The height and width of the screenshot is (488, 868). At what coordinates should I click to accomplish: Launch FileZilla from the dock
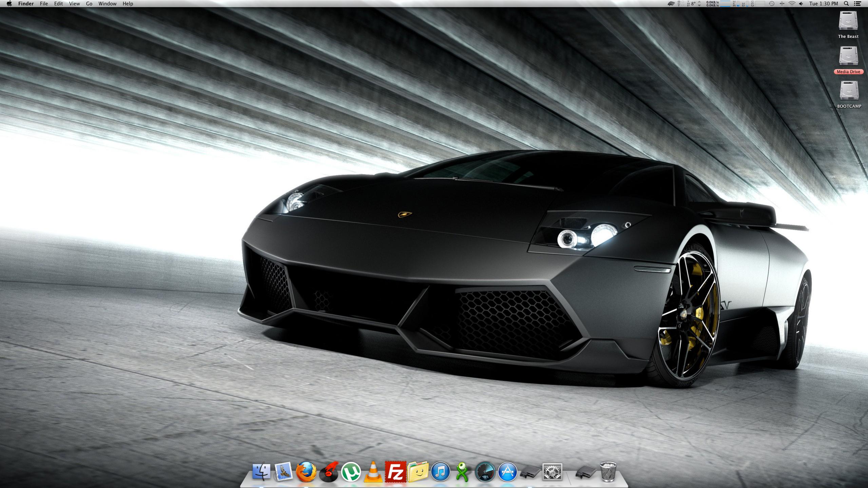click(x=396, y=472)
